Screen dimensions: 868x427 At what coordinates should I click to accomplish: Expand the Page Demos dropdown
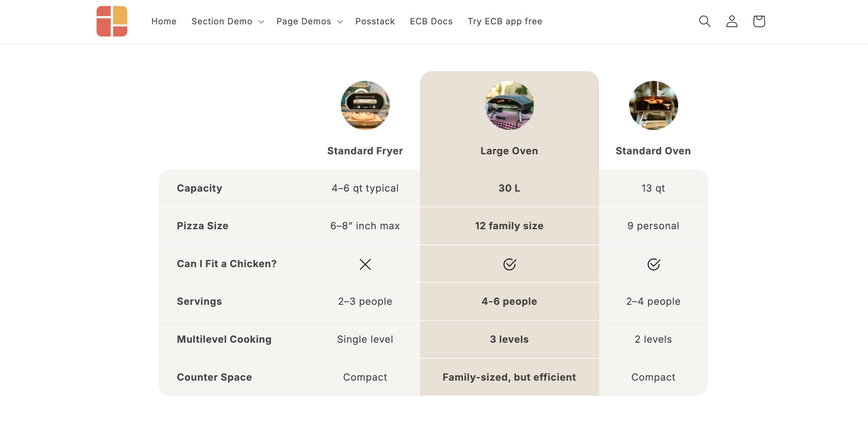point(304,21)
